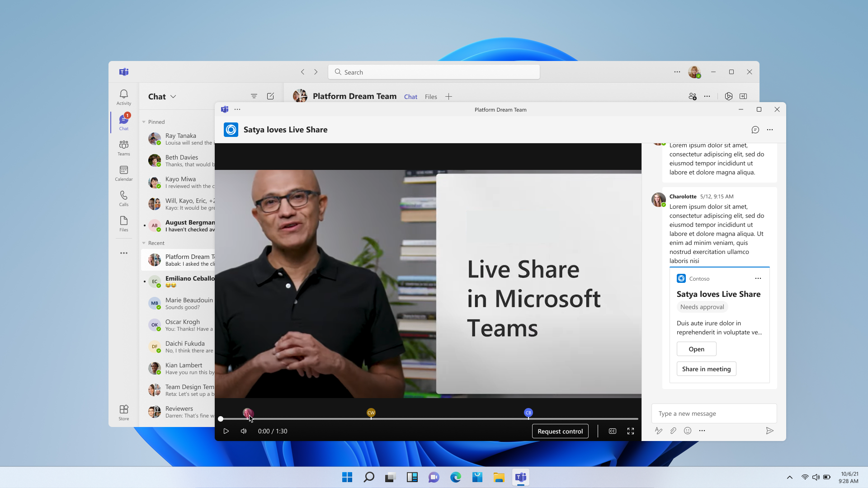
Task: Open more options in Satya loves Live Share header
Action: coord(770,130)
